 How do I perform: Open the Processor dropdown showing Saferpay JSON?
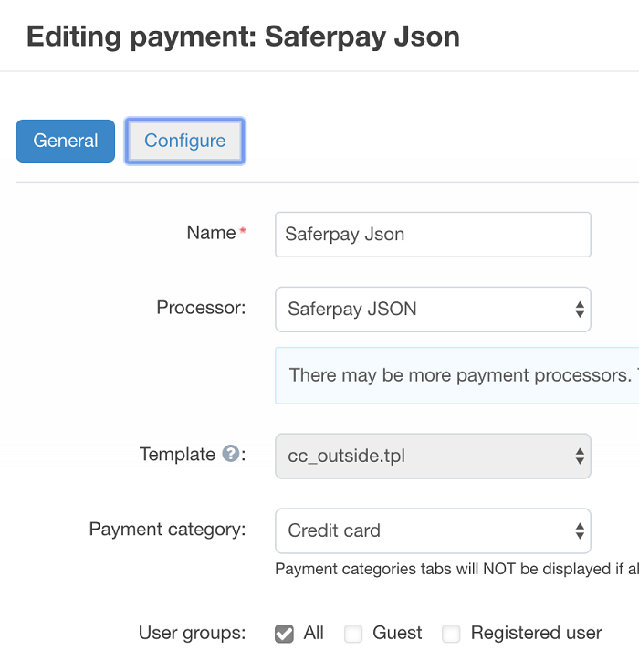[433, 310]
